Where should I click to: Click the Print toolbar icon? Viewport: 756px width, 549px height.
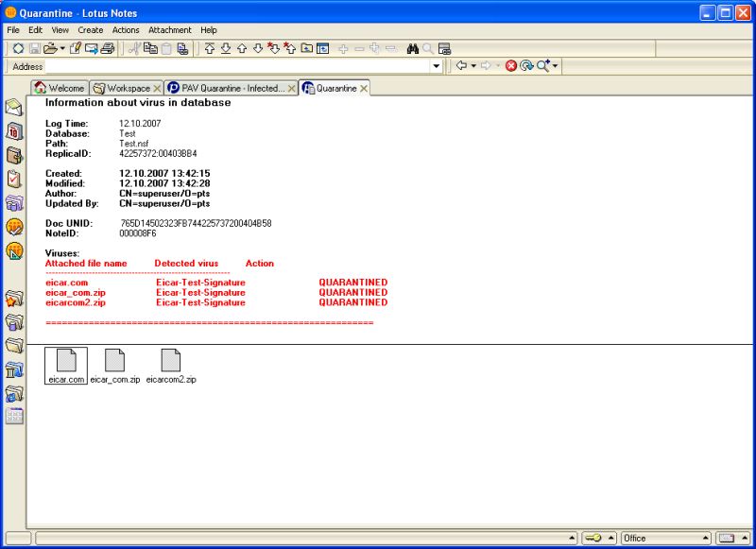point(108,48)
